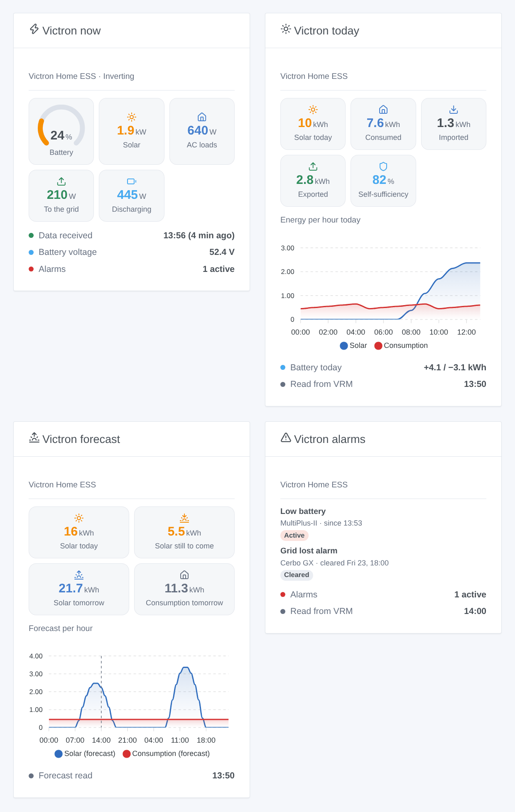Click Read from VRM 14:00 in Victron alarms
Image resolution: width=515 pixels, height=812 pixels.
(475, 611)
